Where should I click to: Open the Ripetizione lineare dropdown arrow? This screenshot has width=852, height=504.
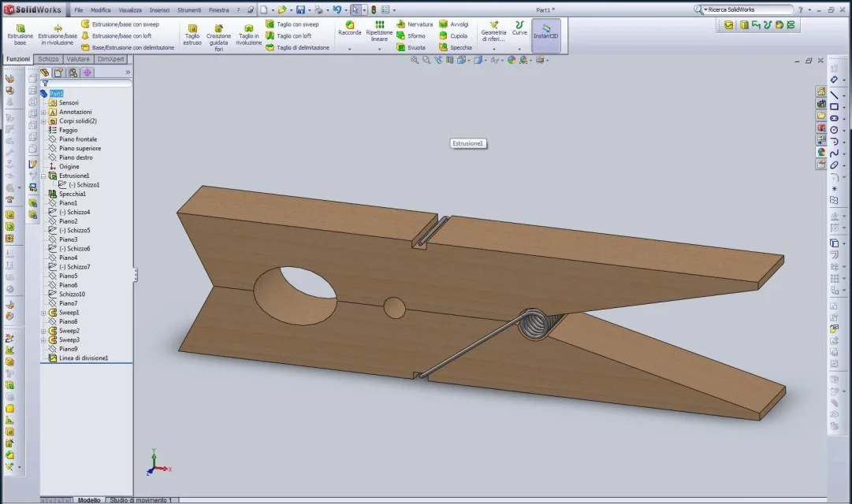pyautogui.click(x=379, y=49)
